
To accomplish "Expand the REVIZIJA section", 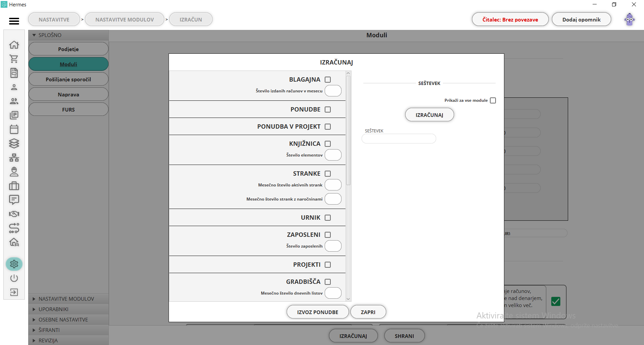I will [x=68, y=340].
